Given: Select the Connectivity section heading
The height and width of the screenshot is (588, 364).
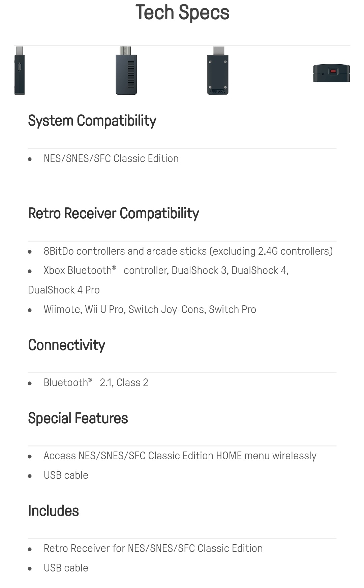Looking at the screenshot, I should coord(67,345).
